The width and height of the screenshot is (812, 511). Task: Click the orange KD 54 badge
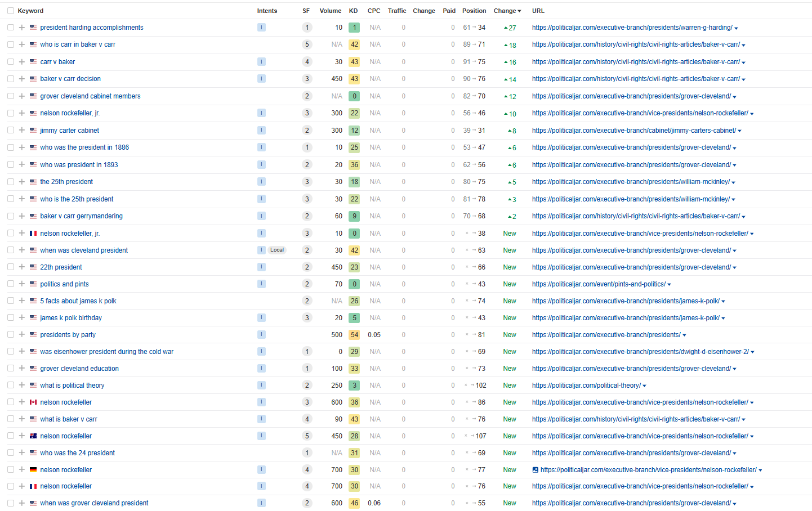coord(354,335)
